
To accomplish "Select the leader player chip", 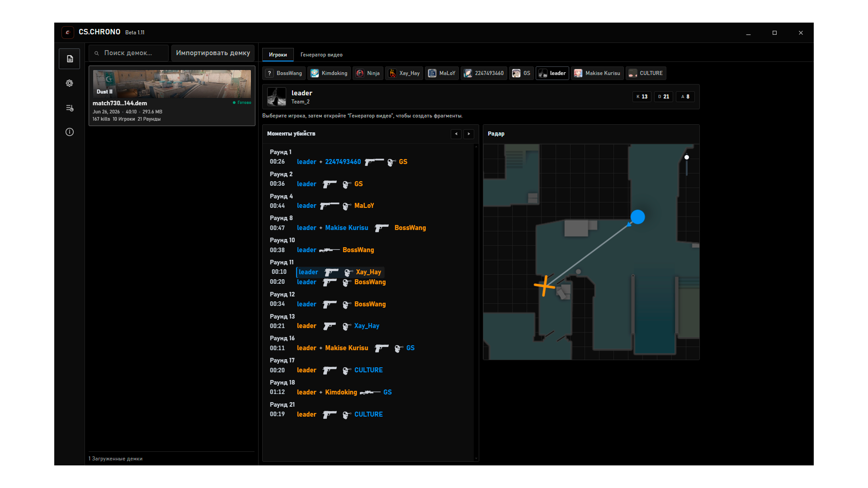I will pos(552,73).
